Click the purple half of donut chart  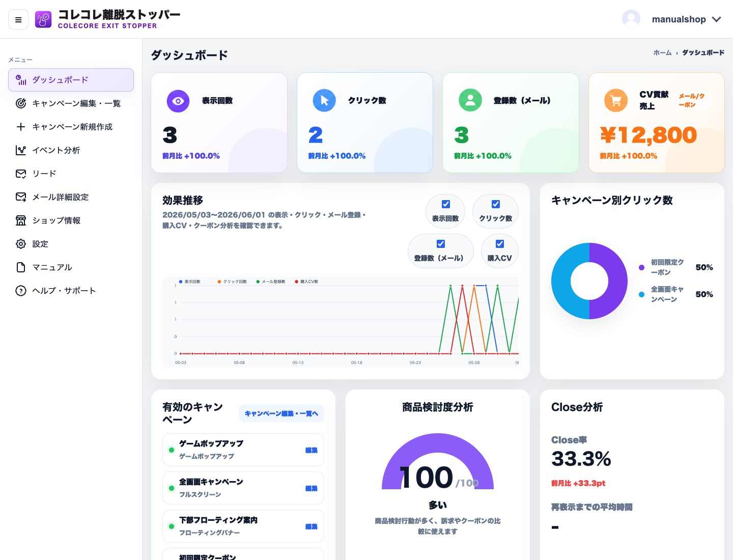[x=617, y=281]
